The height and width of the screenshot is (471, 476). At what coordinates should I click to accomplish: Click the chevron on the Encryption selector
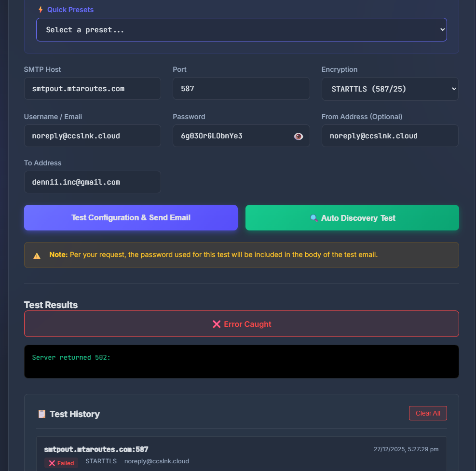[453, 89]
